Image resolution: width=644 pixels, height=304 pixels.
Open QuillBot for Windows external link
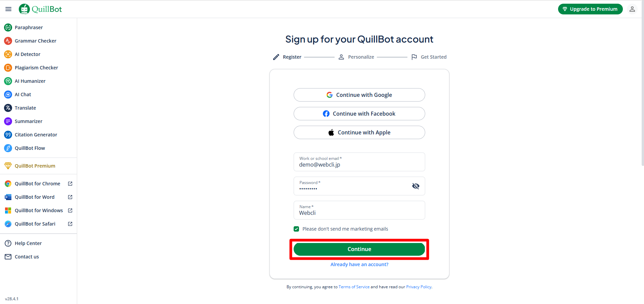(x=70, y=210)
